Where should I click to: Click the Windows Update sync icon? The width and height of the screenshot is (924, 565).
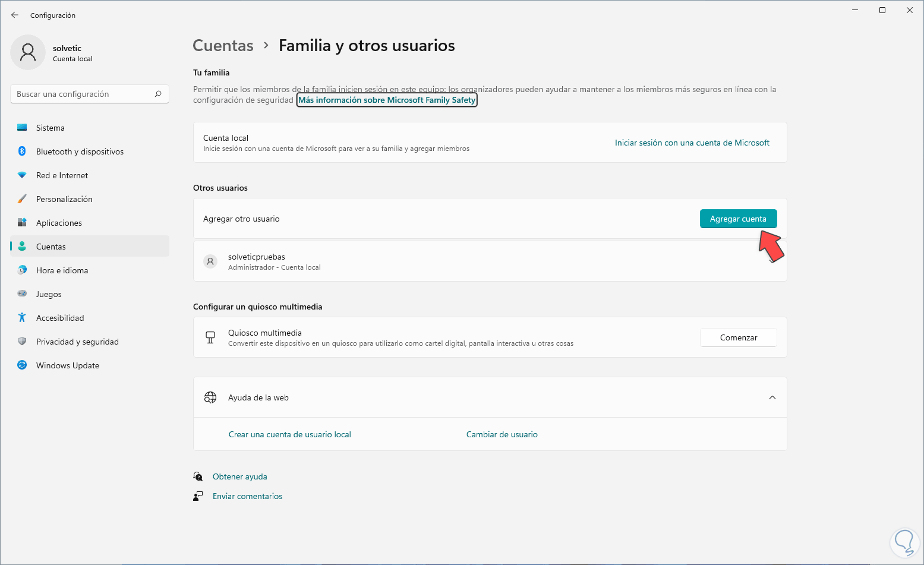22,365
